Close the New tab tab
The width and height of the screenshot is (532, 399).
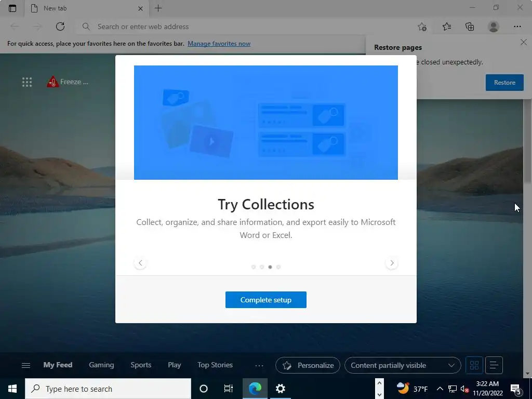140,8
